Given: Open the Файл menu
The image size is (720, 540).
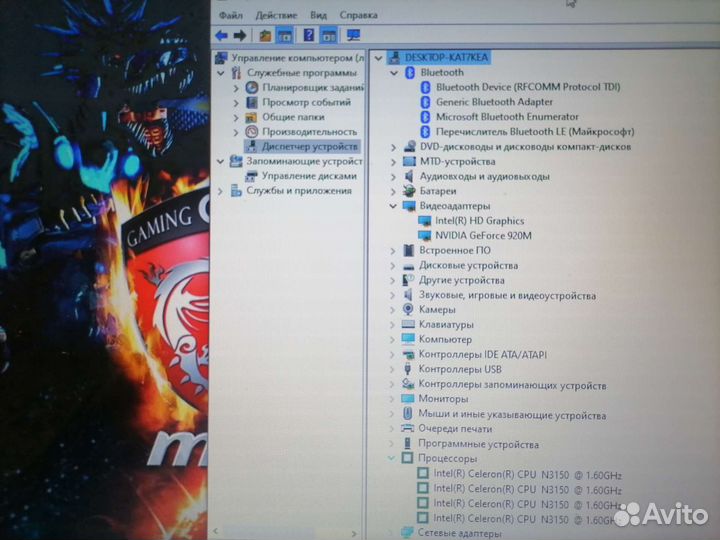Looking at the screenshot, I should pyautogui.click(x=231, y=16).
